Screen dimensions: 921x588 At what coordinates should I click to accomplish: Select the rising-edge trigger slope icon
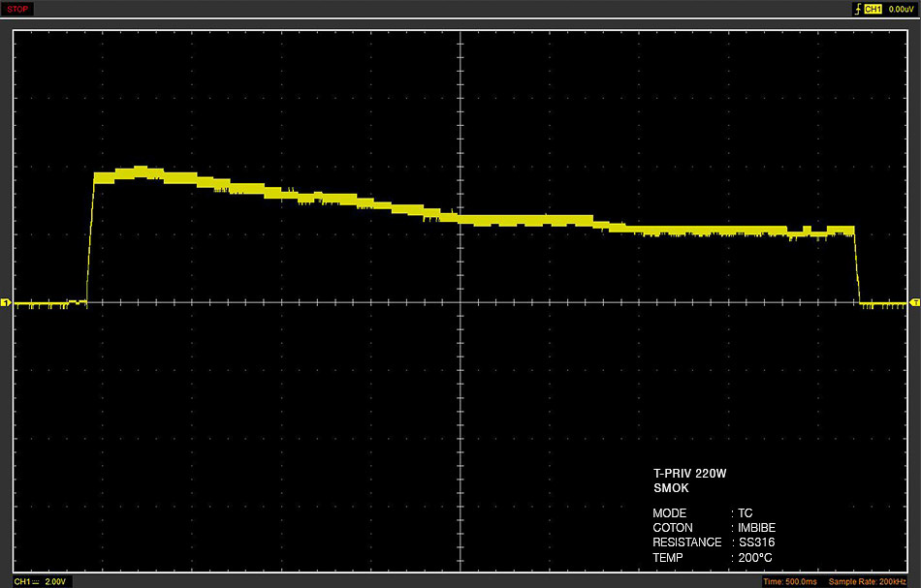tap(858, 9)
